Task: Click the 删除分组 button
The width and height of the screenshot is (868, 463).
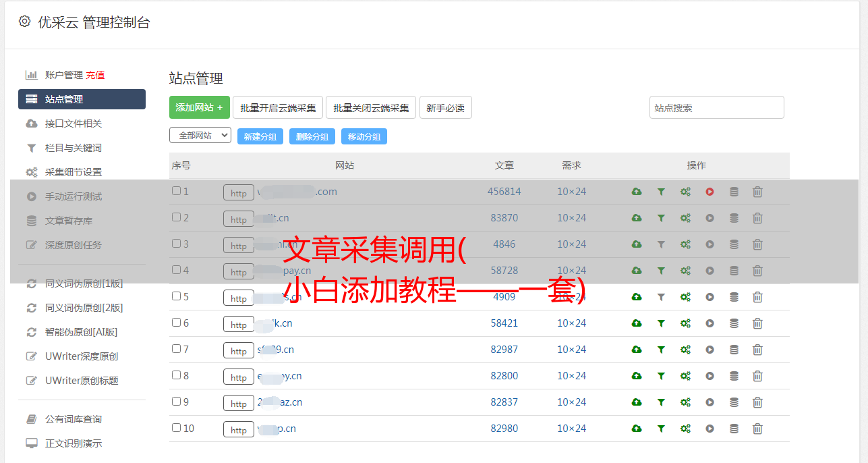Action: 312,136
